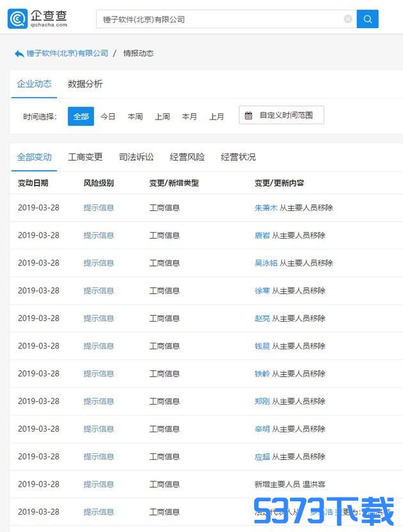The width and height of the screenshot is (403, 532).
Task: Click the 变更/新增类型 column header
Action: 174,183
